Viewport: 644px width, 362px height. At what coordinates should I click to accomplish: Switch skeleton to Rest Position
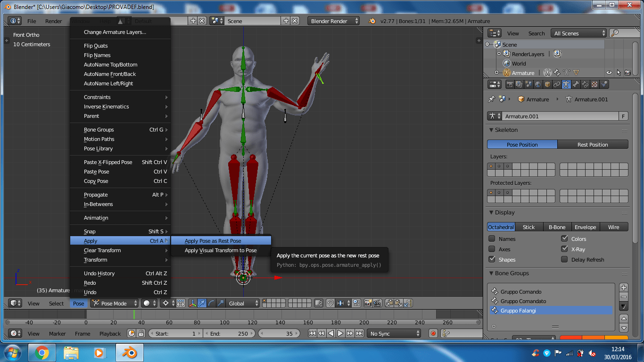(593, 144)
